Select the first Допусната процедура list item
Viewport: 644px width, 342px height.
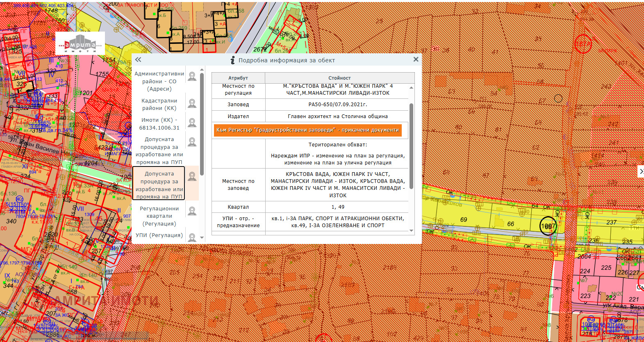[x=159, y=150]
